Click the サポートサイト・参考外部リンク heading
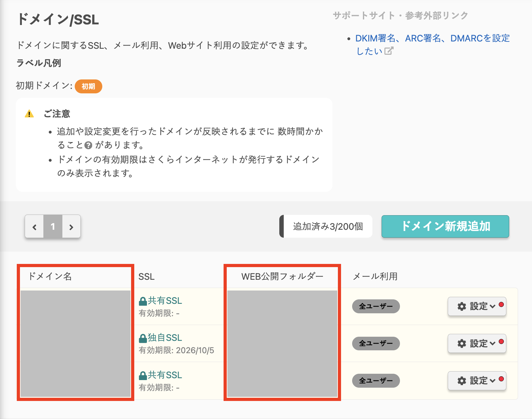 pos(401,16)
